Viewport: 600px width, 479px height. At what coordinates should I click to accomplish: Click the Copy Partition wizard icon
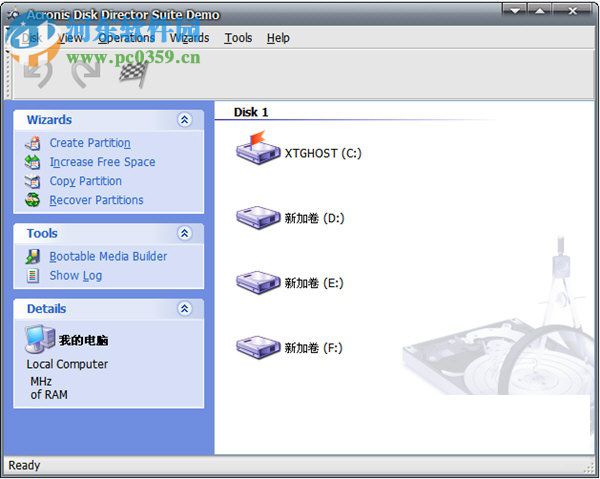[x=33, y=181]
